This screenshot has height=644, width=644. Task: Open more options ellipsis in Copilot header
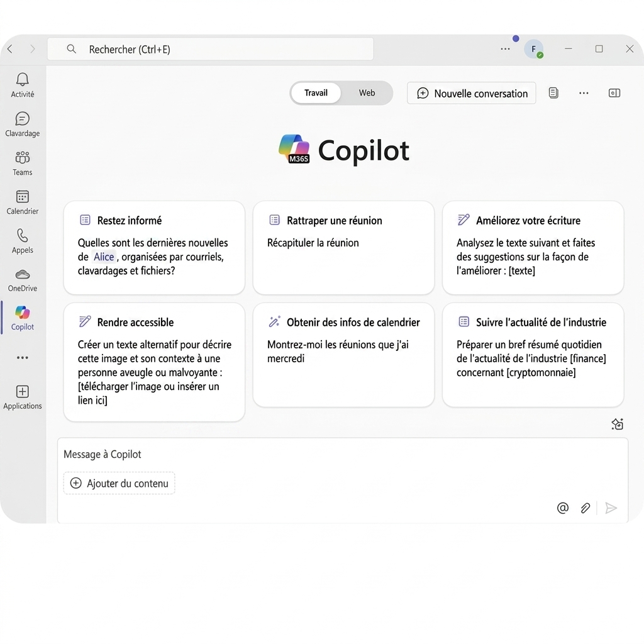click(x=584, y=93)
